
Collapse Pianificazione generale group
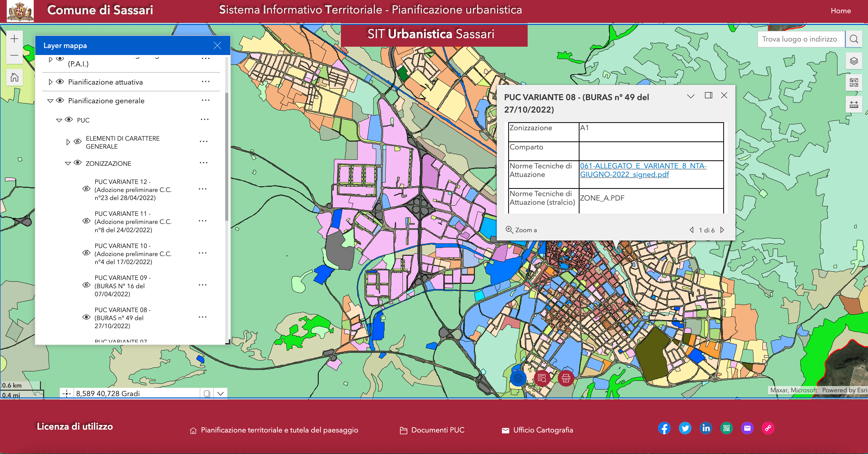coord(50,101)
